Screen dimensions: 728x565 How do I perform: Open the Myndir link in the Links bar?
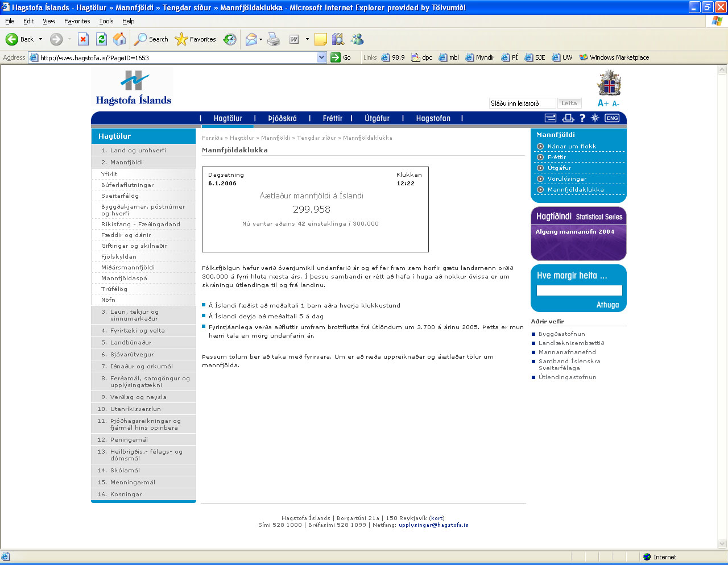click(480, 57)
